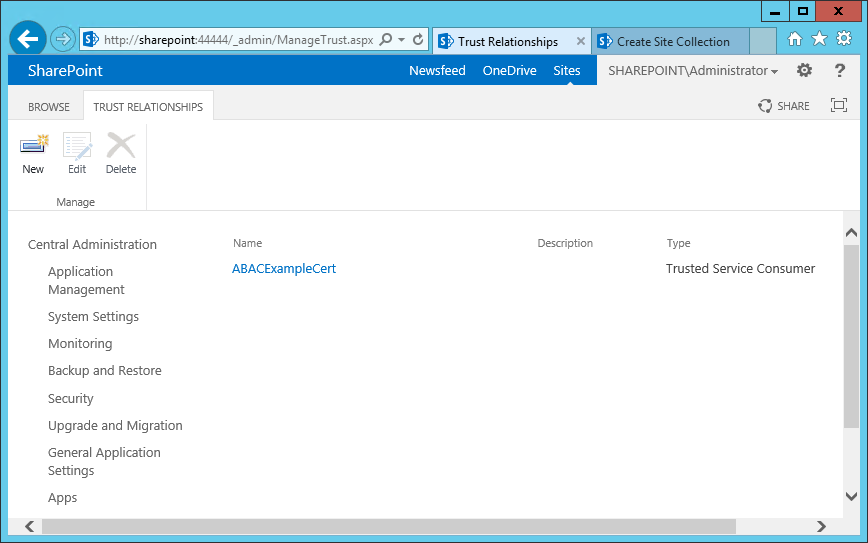This screenshot has height=543, width=868.
Task: Open Monitoring in side navigation
Action: pyautogui.click(x=80, y=344)
